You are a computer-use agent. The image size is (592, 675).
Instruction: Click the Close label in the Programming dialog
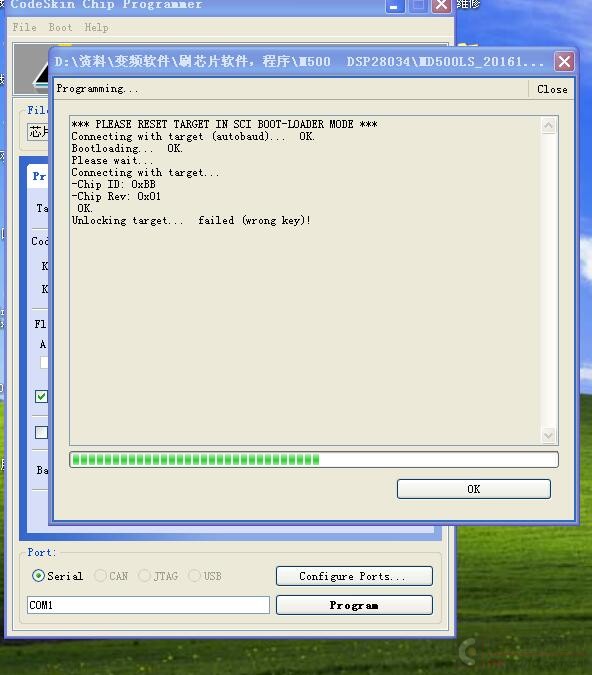point(552,89)
